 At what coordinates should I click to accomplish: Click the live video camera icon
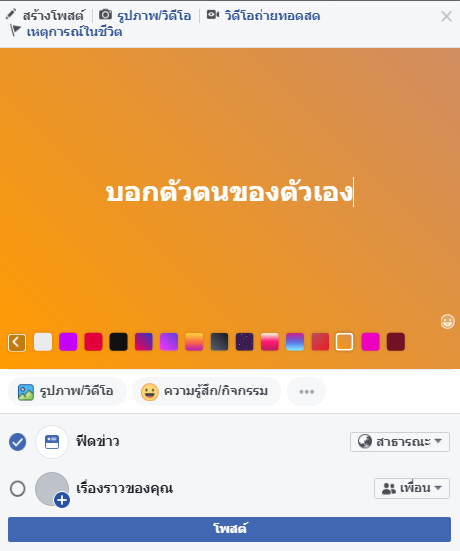[x=213, y=15]
